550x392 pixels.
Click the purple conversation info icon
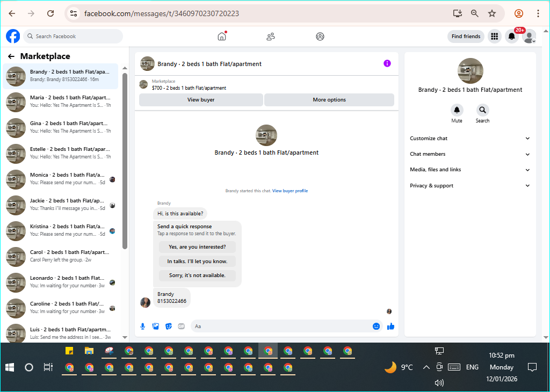(387, 63)
